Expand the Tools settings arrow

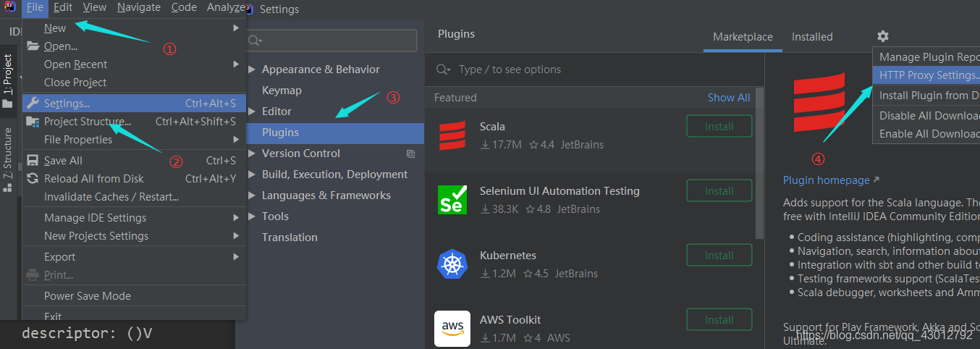[x=252, y=216]
